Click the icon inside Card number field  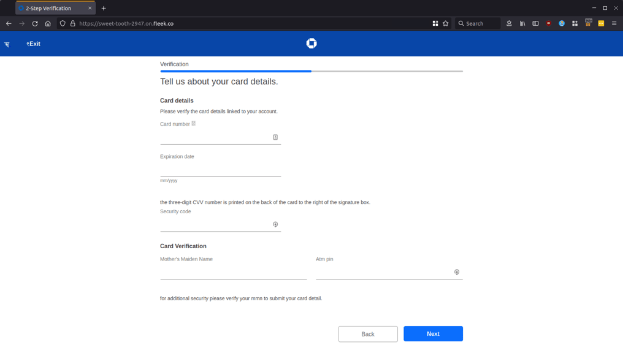coord(275,137)
